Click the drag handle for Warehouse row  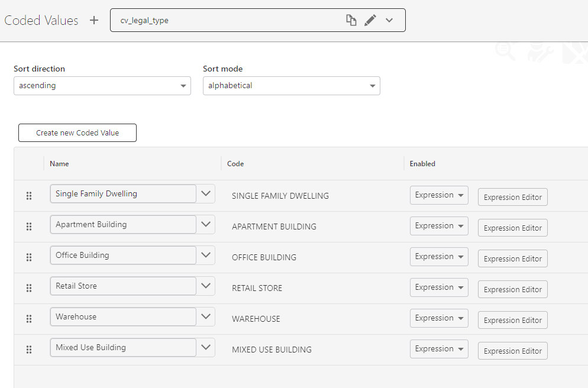29,319
